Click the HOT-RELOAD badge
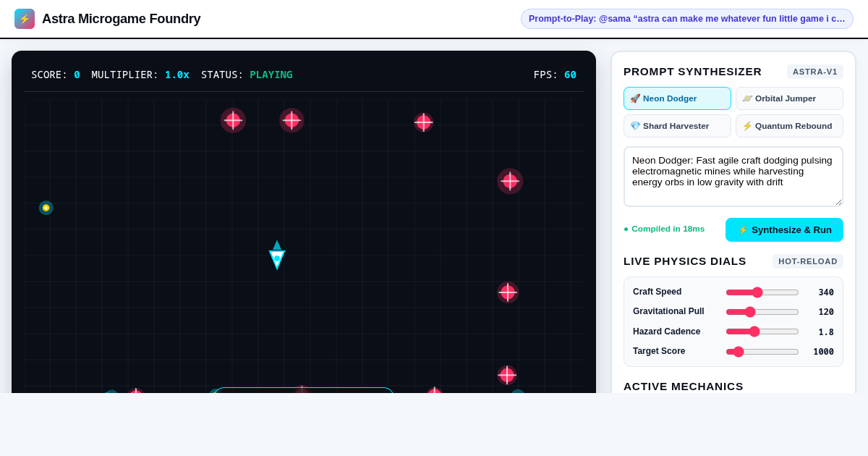 click(808, 261)
